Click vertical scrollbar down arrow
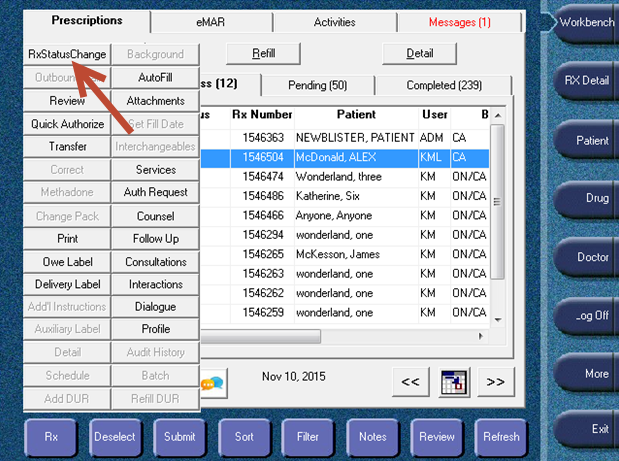The image size is (619, 461). 498,320
